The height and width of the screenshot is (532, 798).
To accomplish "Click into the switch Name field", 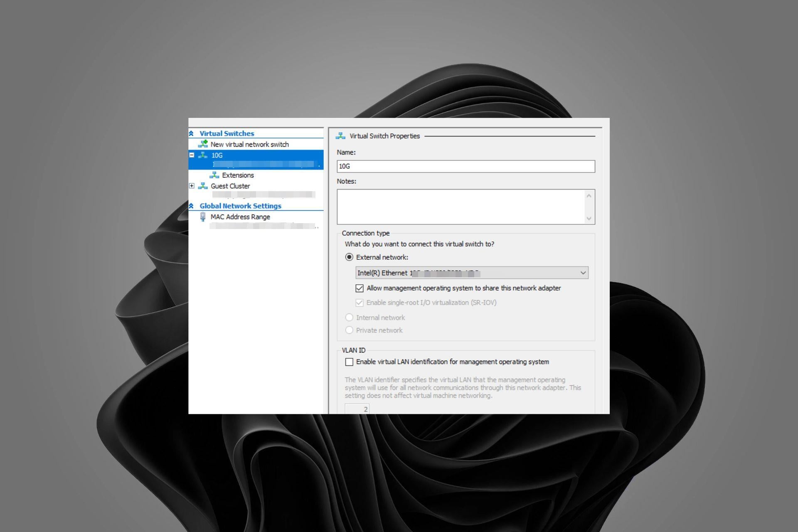I will pyautogui.click(x=465, y=166).
